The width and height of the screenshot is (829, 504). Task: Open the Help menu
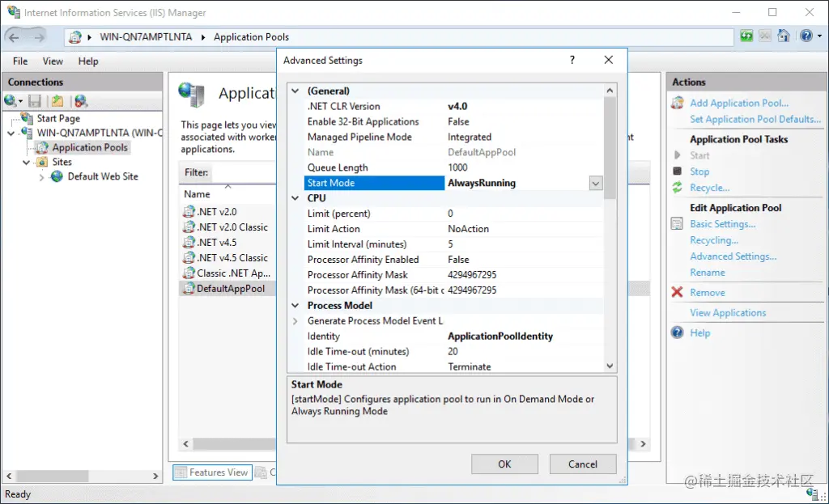pyautogui.click(x=88, y=61)
